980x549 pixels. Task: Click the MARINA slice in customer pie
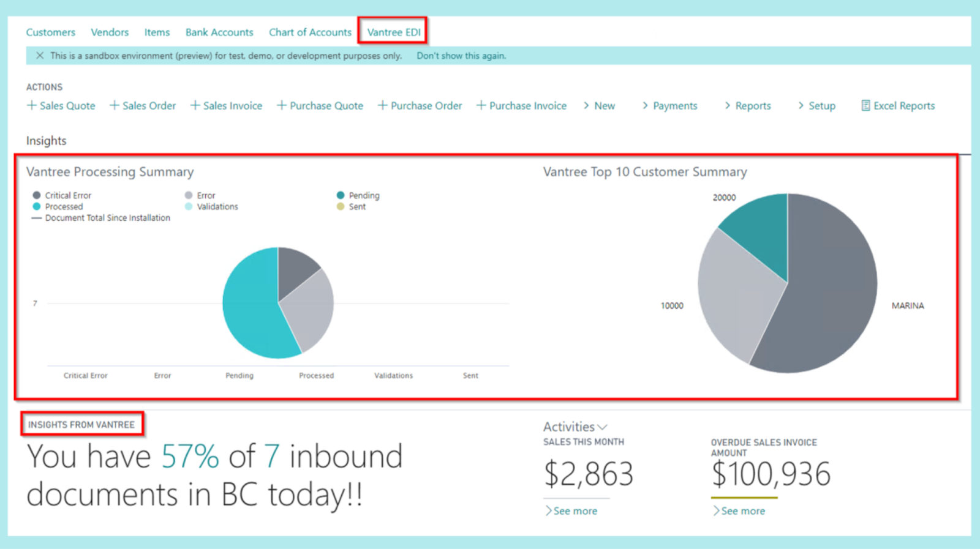click(827, 294)
